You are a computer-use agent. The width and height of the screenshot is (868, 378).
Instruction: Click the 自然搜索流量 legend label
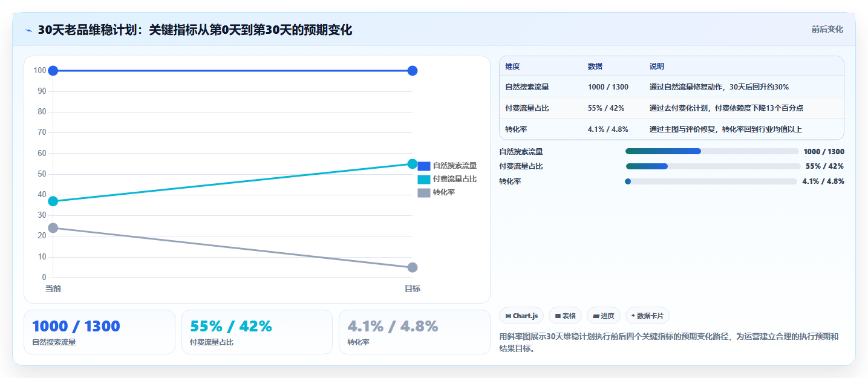click(455, 166)
